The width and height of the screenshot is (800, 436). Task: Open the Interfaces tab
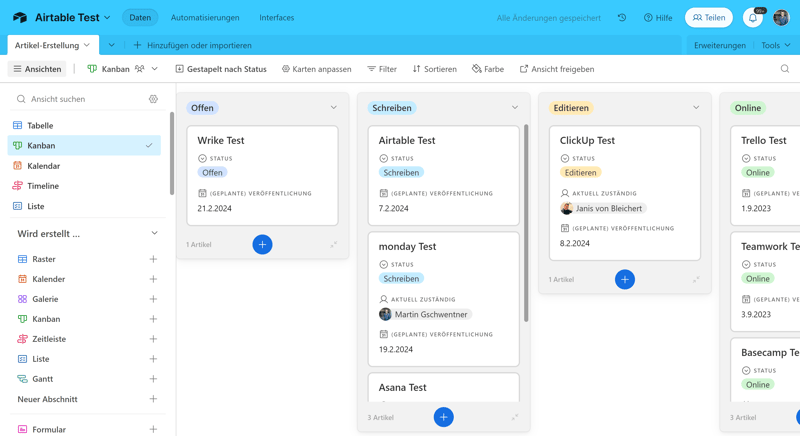276,18
